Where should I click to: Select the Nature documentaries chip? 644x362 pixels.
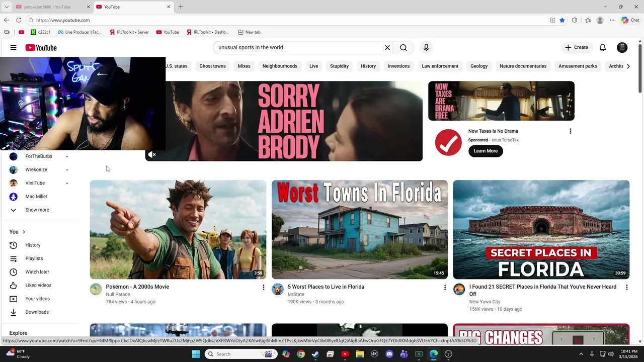point(523,66)
